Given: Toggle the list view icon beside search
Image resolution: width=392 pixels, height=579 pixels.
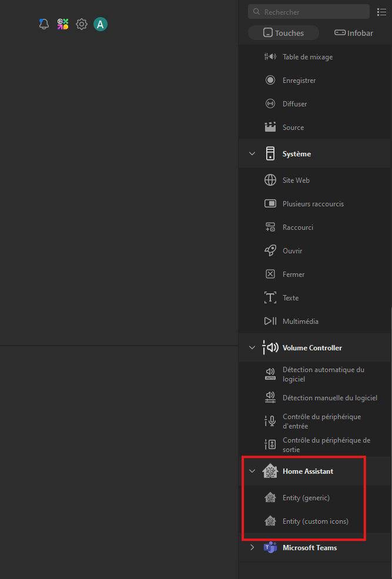Looking at the screenshot, I should coord(381,12).
